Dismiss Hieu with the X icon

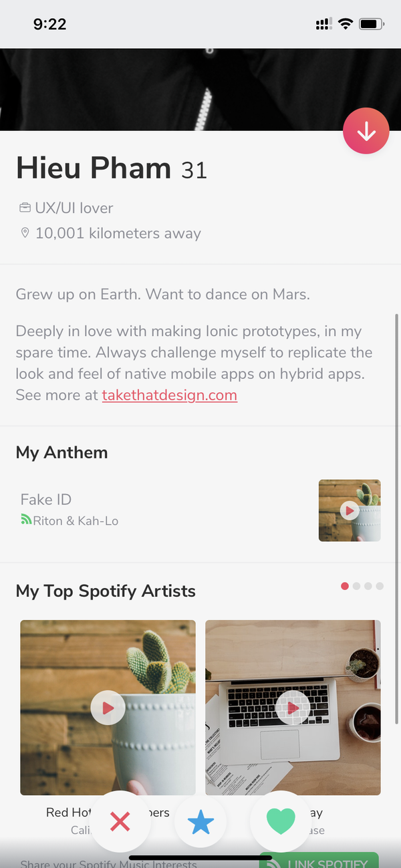[x=120, y=822]
